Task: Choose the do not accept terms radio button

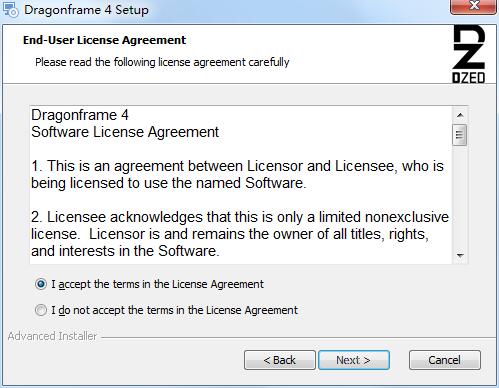Action: point(41,310)
